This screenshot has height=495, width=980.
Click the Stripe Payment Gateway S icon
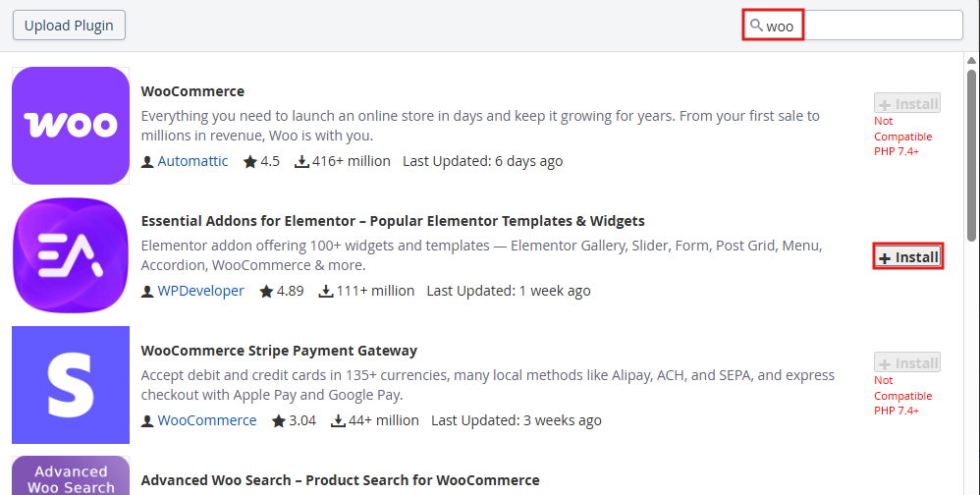tap(71, 385)
